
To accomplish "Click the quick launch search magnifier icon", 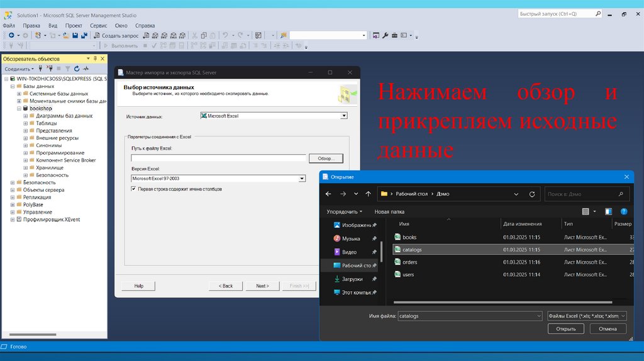I will coord(598,14).
